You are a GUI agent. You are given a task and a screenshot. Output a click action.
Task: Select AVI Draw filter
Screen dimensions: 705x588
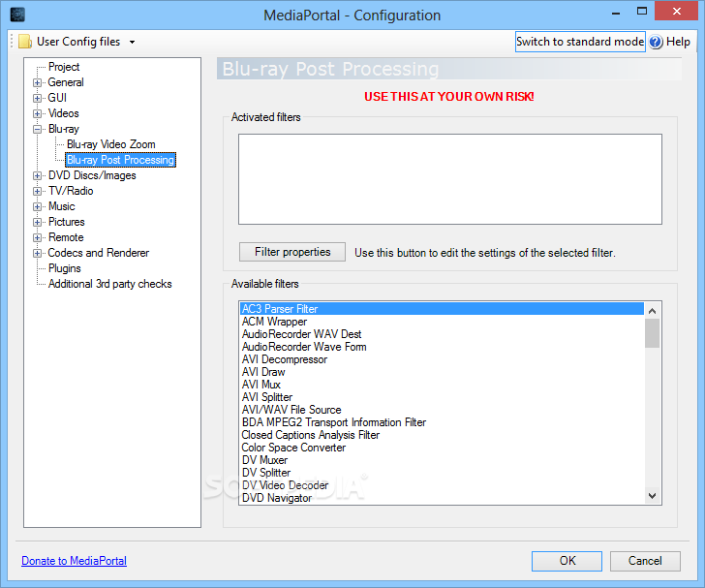(442, 372)
